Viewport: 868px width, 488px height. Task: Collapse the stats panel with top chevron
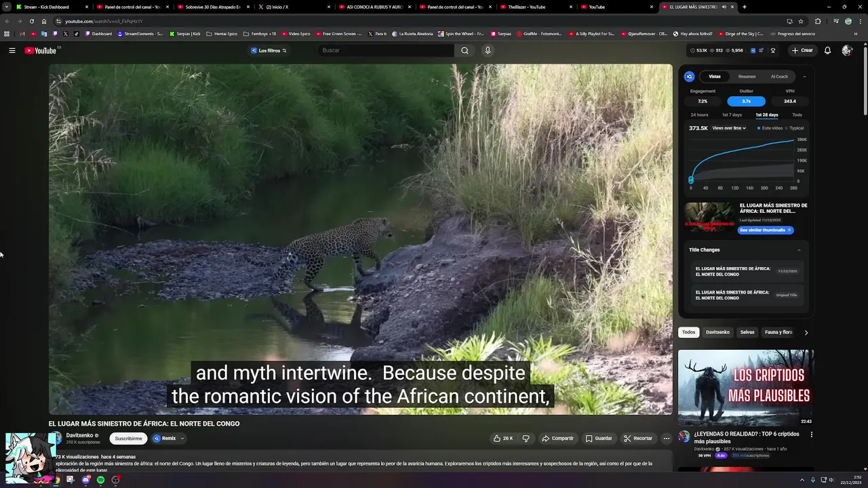tap(804, 77)
